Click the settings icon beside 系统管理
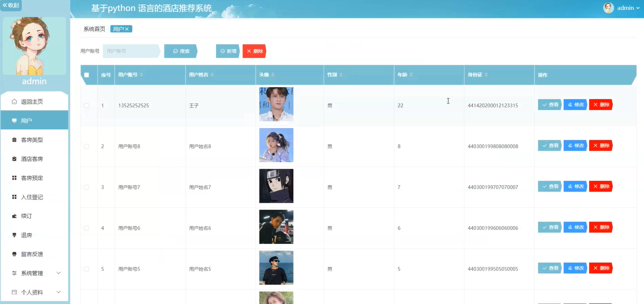Screen dimensions: 644x304 point(14,273)
